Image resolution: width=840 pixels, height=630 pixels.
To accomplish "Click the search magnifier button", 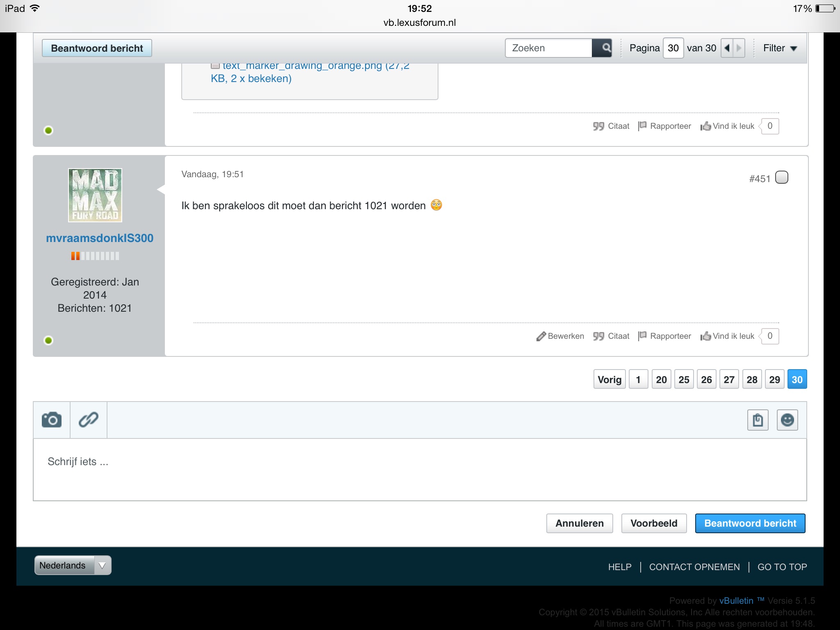I will tap(602, 48).
